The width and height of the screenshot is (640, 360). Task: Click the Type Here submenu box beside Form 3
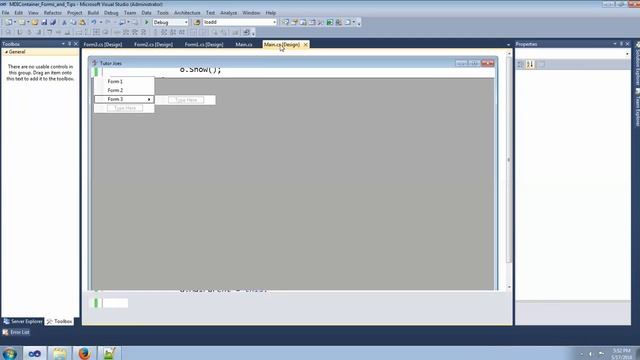tap(186, 100)
